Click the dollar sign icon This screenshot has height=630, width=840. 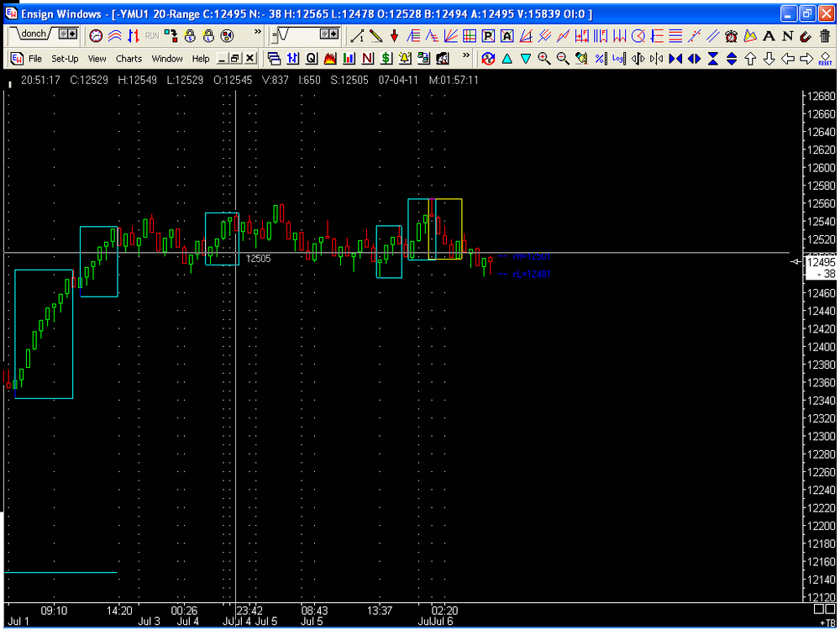tap(386, 59)
